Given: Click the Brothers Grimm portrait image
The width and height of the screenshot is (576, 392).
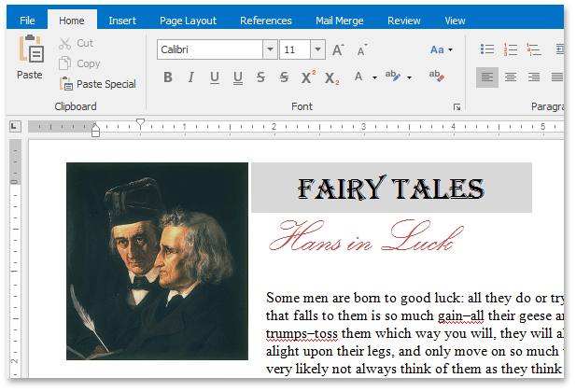Looking at the screenshot, I should 157,261.
